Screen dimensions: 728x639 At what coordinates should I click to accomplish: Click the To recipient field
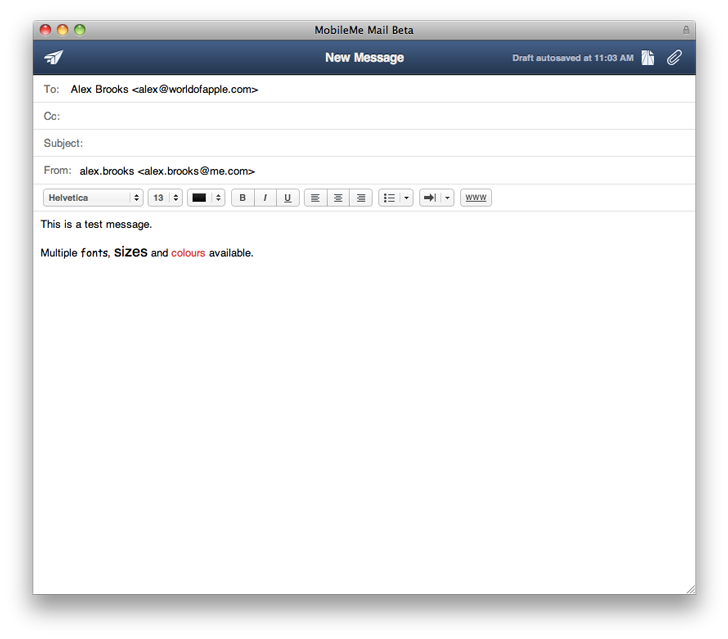(364, 89)
